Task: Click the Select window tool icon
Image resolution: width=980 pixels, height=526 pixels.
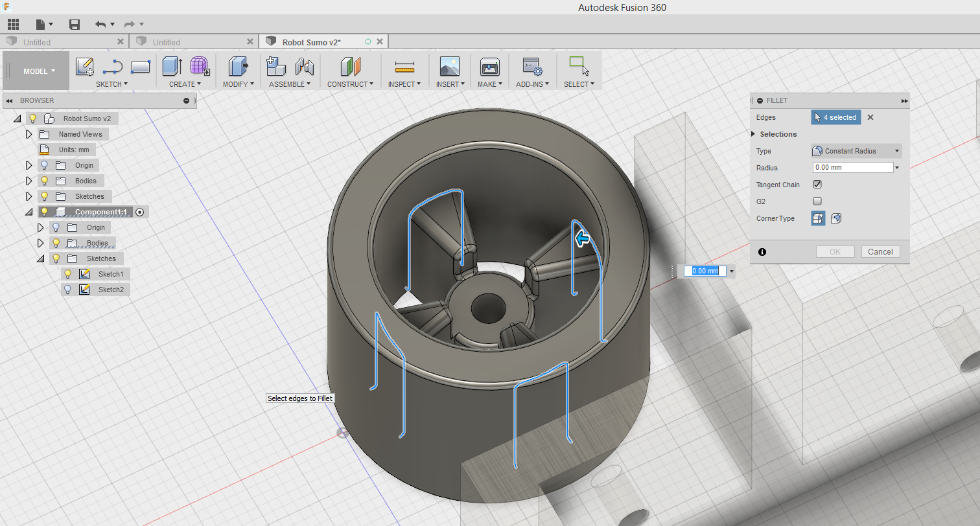Action: [x=579, y=66]
